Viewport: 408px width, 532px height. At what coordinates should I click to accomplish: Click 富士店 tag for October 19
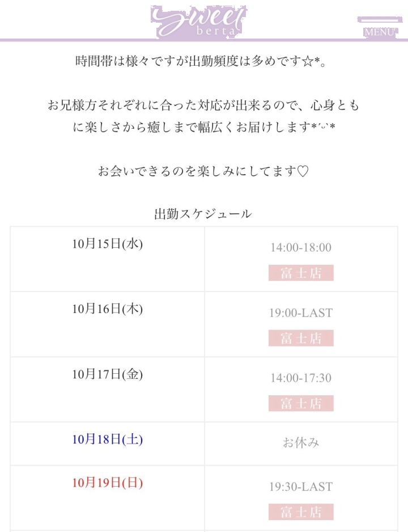301,512
